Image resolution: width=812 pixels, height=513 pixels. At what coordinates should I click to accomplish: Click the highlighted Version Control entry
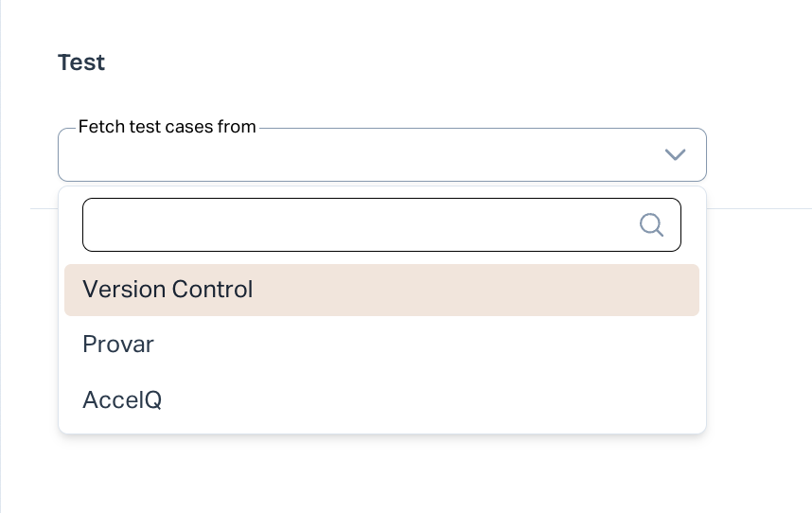168,290
